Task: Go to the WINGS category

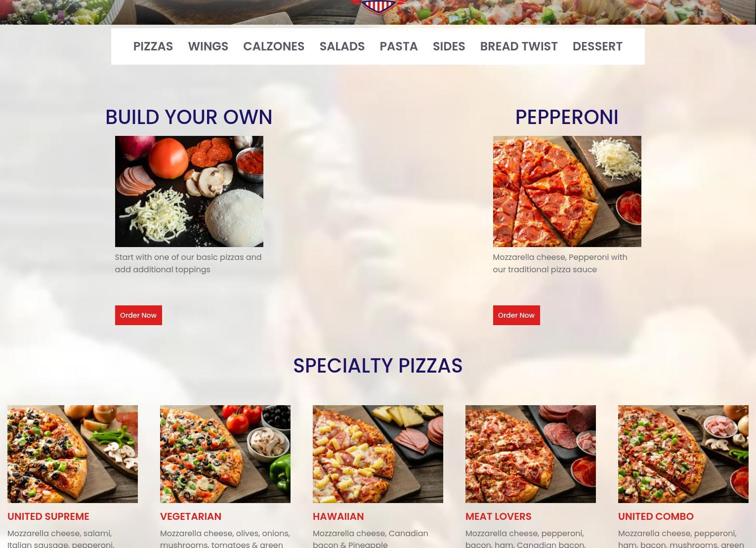Action: [x=208, y=46]
